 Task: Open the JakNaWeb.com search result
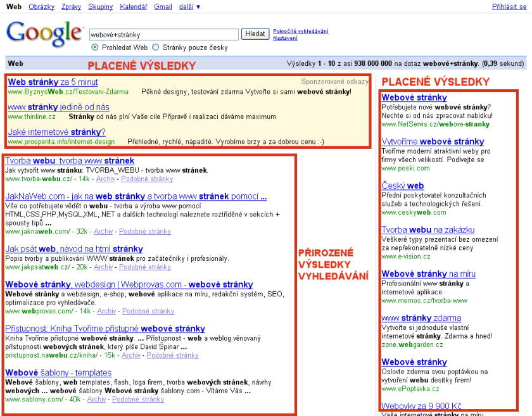coord(136,196)
